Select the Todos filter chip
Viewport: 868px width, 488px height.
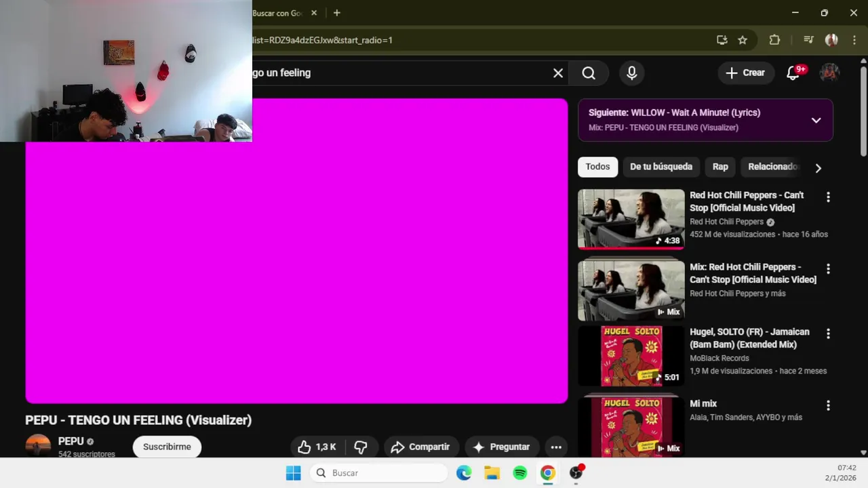(x=597, y=167)
